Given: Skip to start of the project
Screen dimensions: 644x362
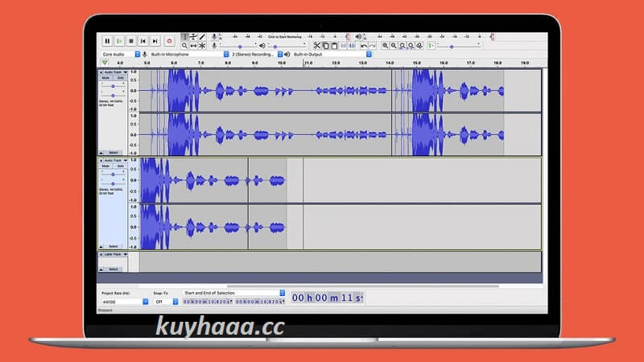Looking at the screenshot, I should (x=143, y=41).
